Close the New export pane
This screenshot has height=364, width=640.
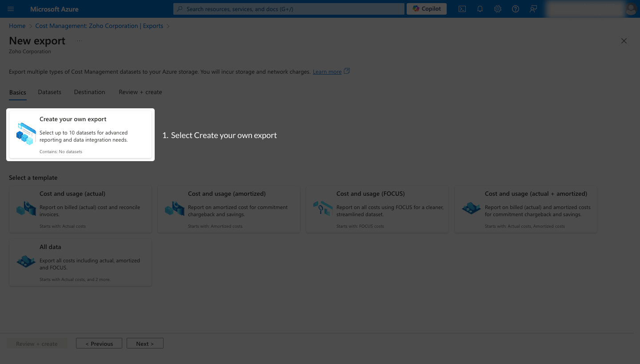[624, 40]
